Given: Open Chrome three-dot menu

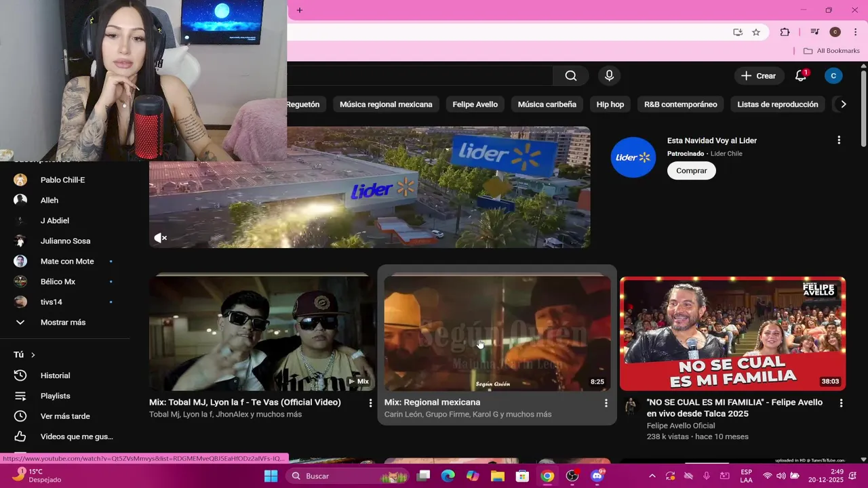Looking at the screenshot, I should click(x=855, y=32).
